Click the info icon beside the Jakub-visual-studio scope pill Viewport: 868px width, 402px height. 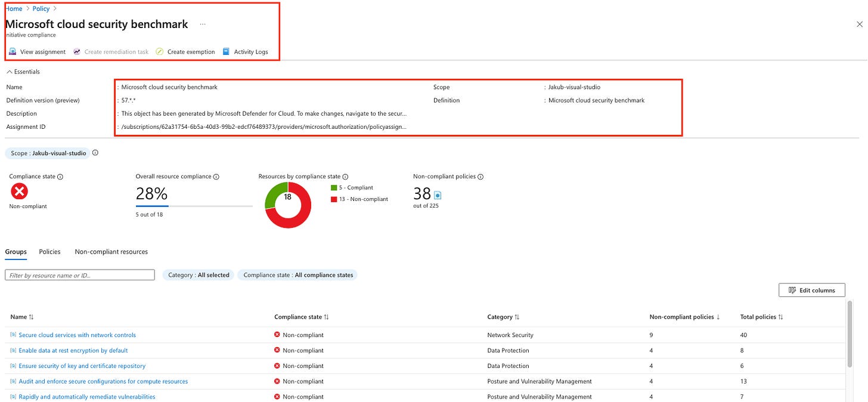95,153
